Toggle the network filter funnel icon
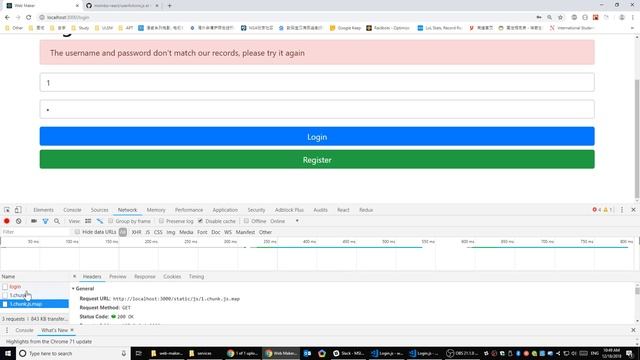The image size is (640, 360). (x=45, y=221)
